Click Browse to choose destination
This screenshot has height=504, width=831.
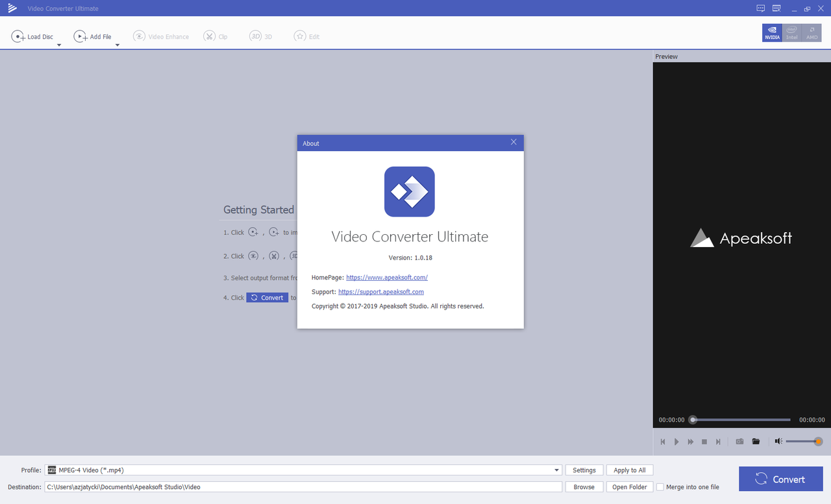click(x=584, y=486)
